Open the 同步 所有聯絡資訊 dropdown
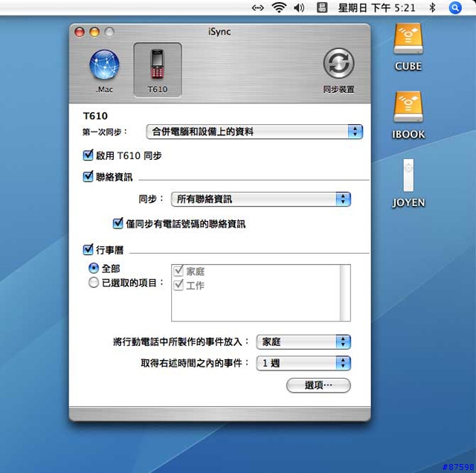 click(261, 199)
